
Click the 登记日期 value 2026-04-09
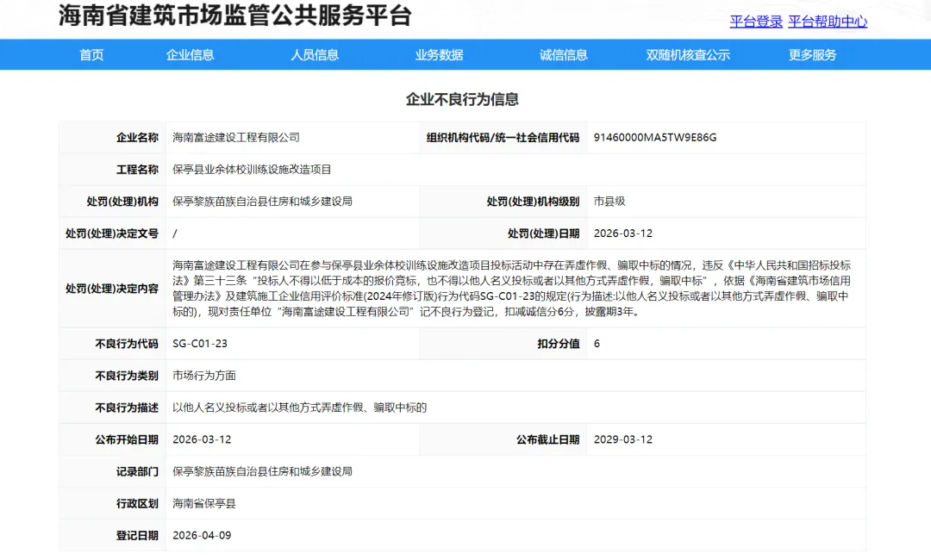point(202,536)
